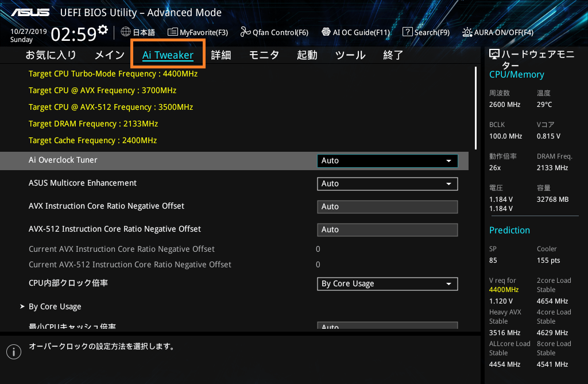Click the 0.815 V Vコア value
Screen dimensions: 588x384
click(548, 136)
